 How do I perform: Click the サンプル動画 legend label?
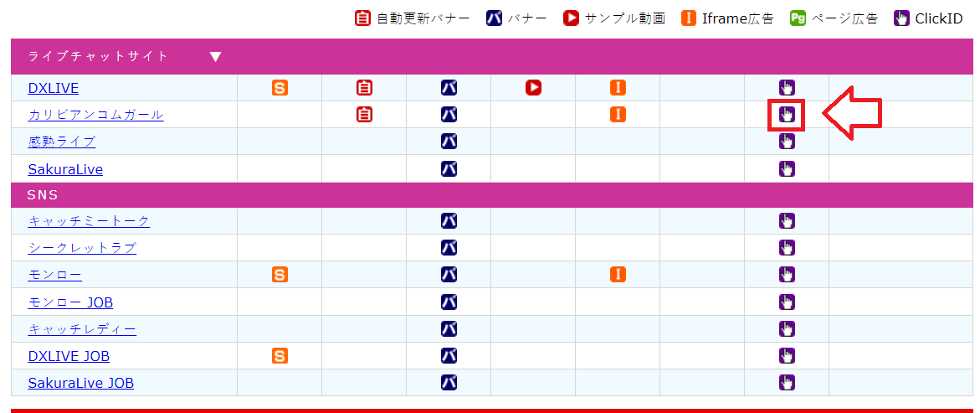(625, 18)
